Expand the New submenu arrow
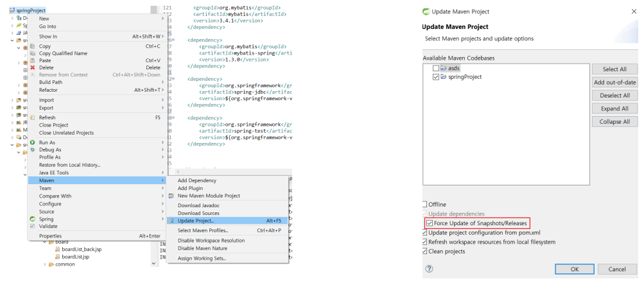The image size is (644, 281). (x=162, y=19)
